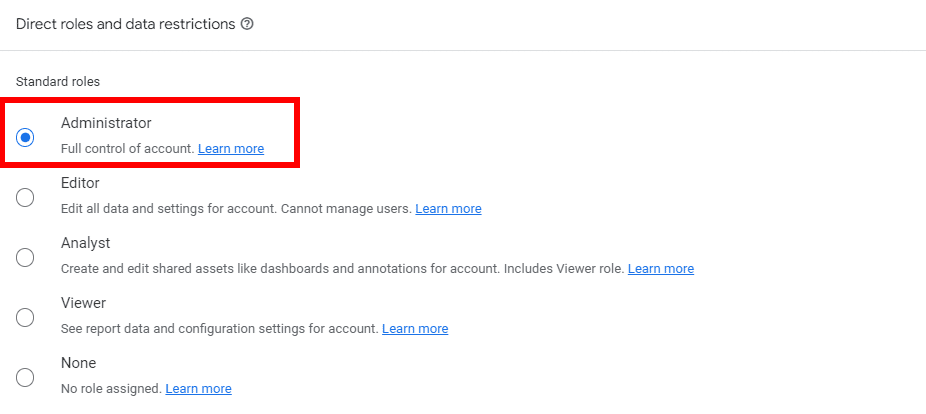The height and width of the screenshot is (414, 926).
Task: Click the Administrator role label text
Action: click(106, 123)
